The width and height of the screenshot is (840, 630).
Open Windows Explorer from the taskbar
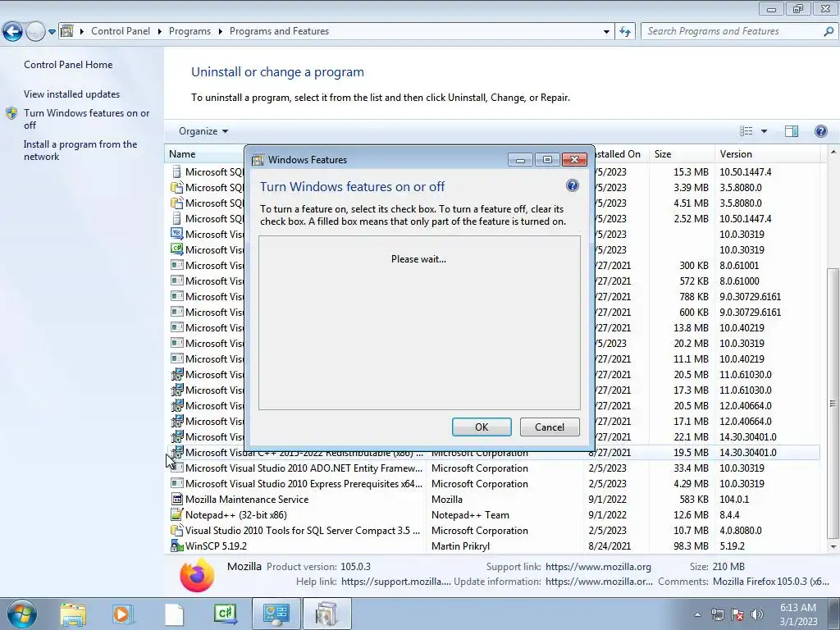click(73, 614)
